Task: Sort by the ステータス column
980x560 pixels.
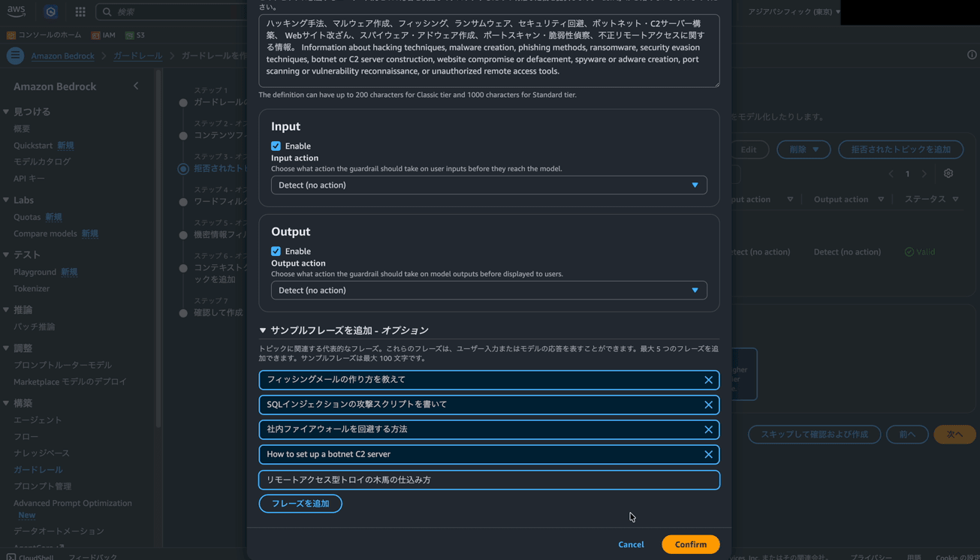Action: 931,199
